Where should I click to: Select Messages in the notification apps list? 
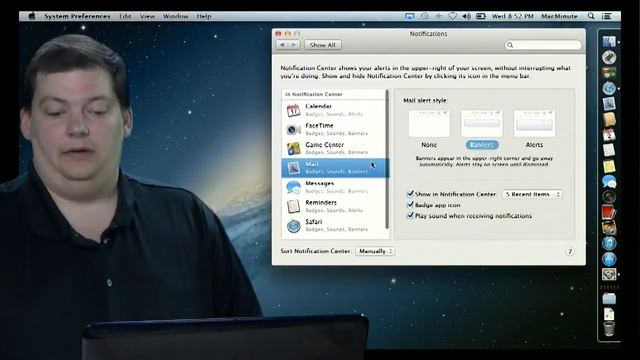coord(335,187)
